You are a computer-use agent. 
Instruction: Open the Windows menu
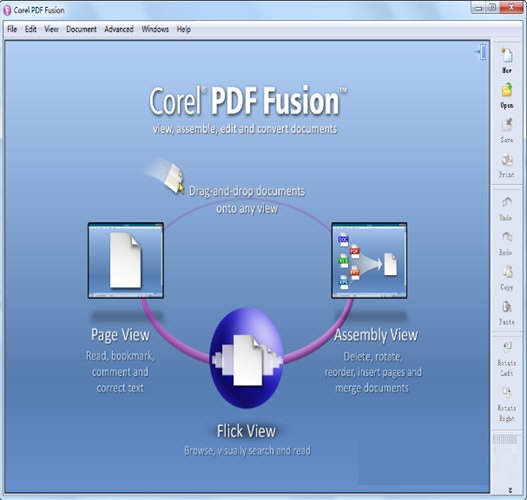point(155,29)
